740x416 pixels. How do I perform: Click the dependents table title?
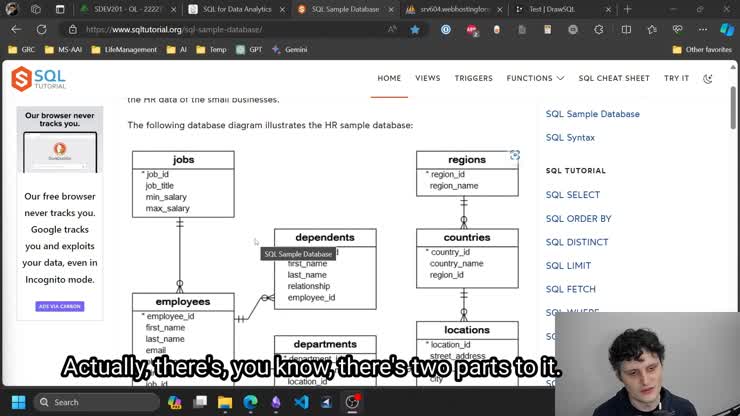[325, 237]
